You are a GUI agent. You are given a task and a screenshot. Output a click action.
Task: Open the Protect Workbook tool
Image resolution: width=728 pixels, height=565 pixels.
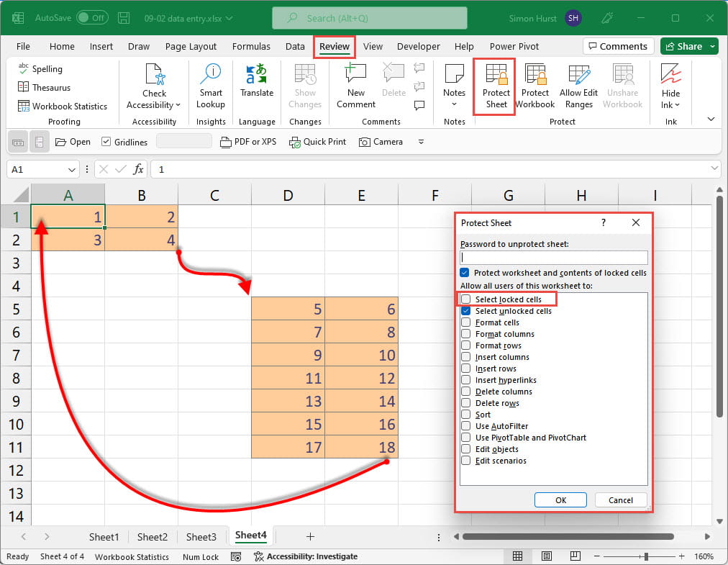click(x=535, y=86)
